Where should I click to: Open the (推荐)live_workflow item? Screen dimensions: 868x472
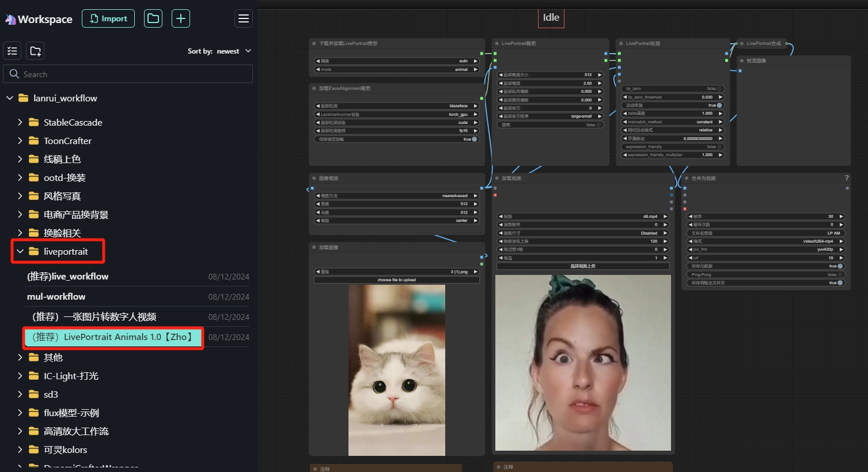pyautogui.click(x=67, y=277)
